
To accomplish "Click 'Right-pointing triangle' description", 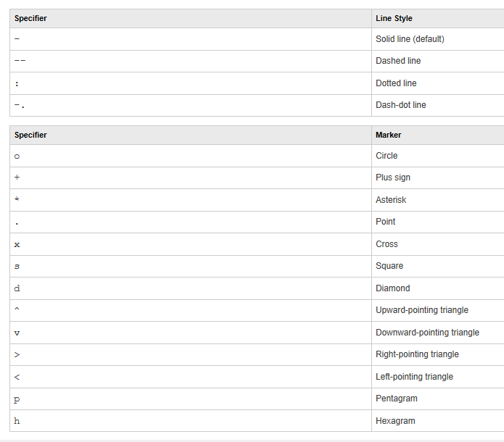I will tap(417, 354).
